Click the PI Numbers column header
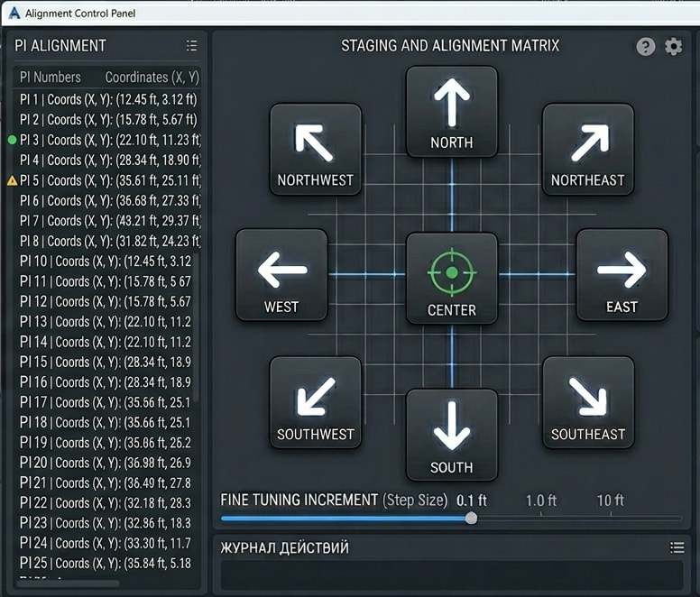Screen dimensions: 700x597 51,78
